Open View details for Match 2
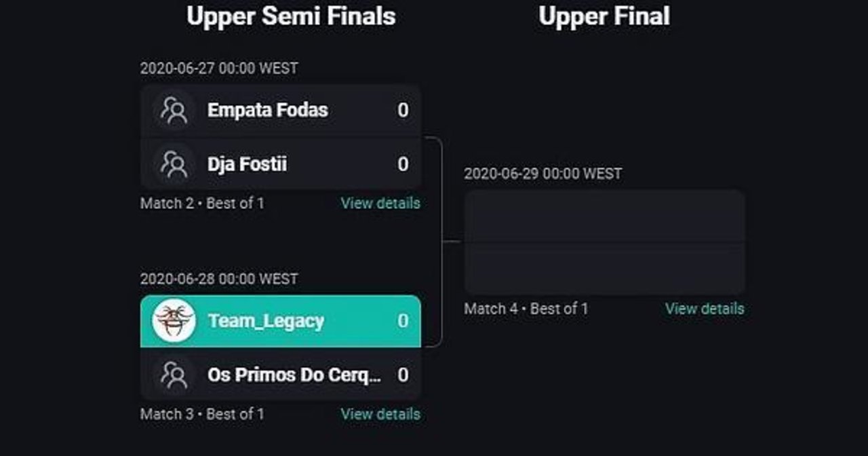868x456 pixels. point(380,203)
